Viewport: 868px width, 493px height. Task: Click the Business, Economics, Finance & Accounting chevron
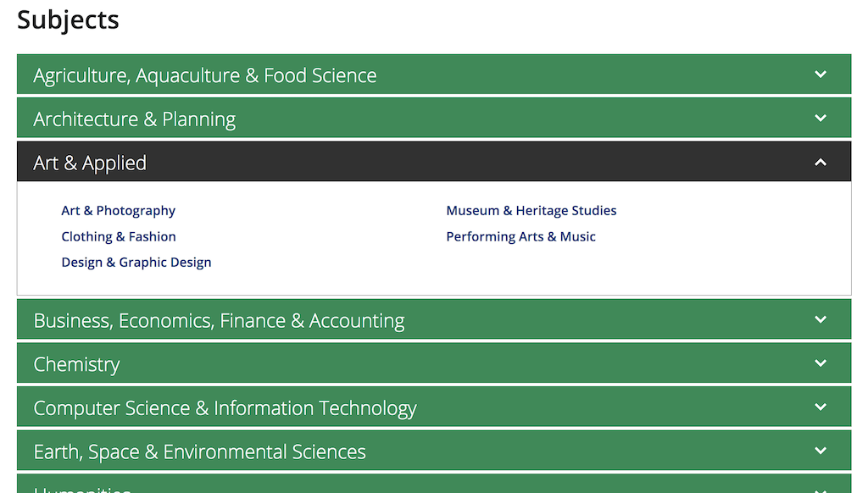(x=820, y=319)
